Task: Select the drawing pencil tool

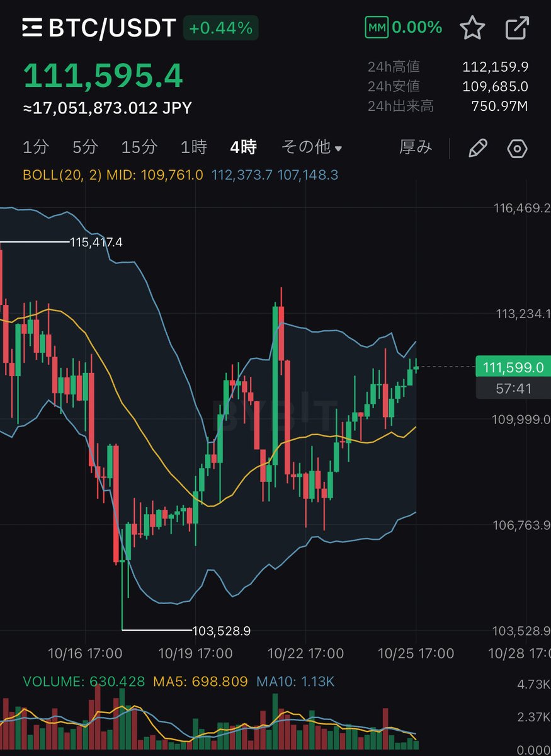Action: point(477,147)
